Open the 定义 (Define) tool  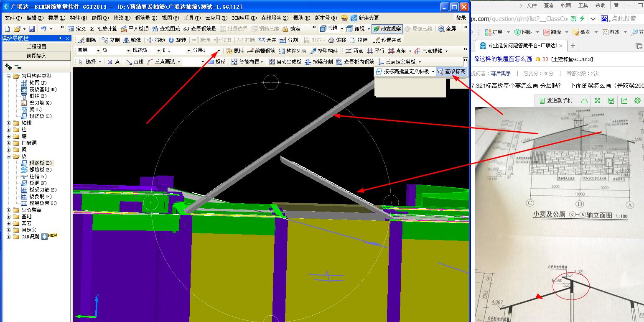(x=76, y=29)
